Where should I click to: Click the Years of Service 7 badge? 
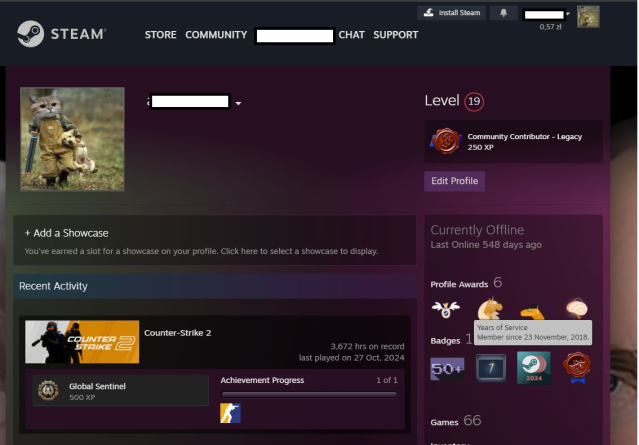[x=491, y=368]
